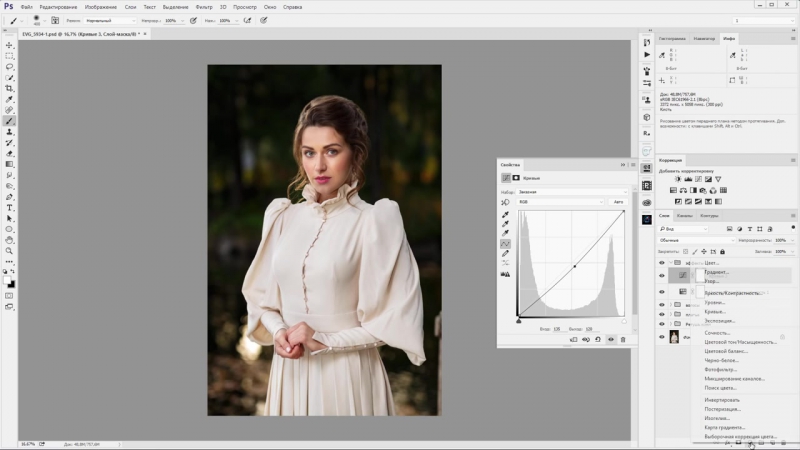Switch to the Каналы tab
The width and height of the screenshot is (800, 450).
point(684,216)
